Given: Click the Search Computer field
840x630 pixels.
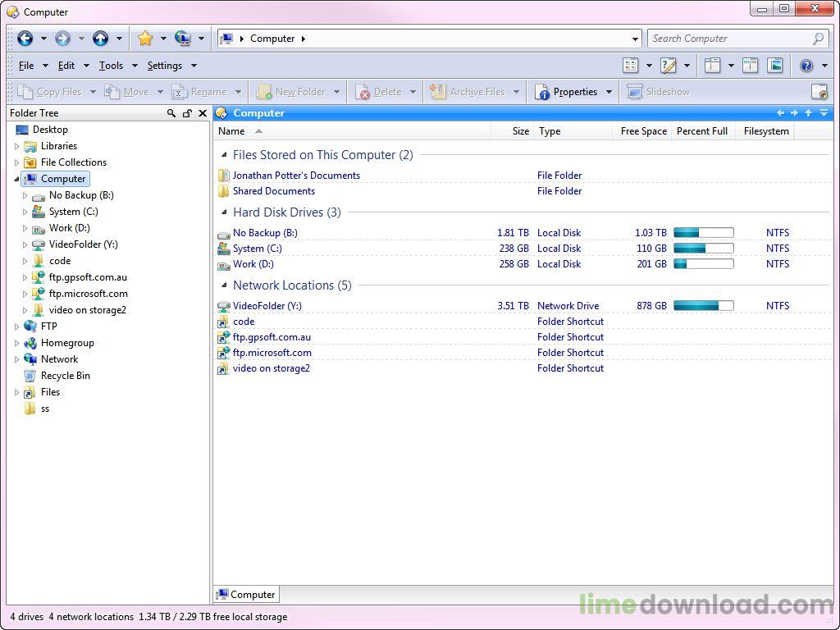Looking at the screenshot, I should (x=728, y=39).
